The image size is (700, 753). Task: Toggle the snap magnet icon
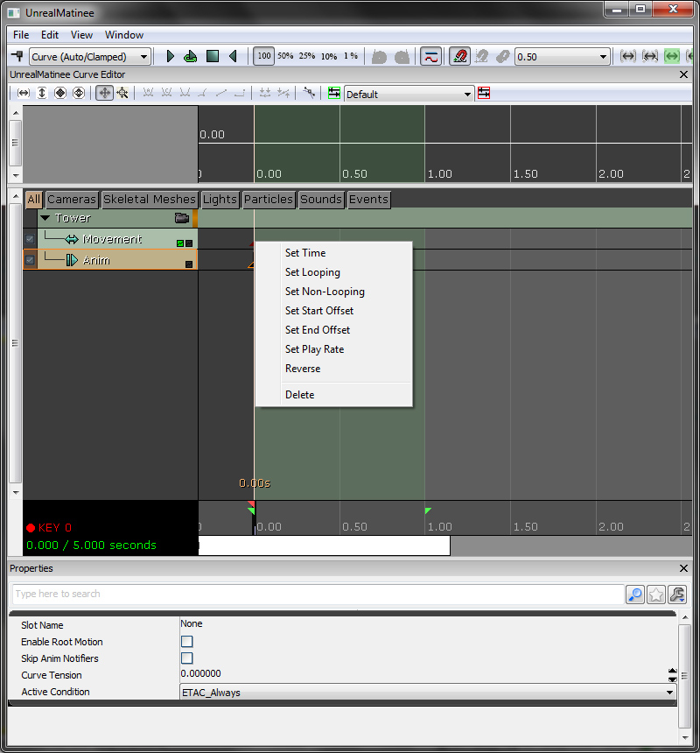coord(459,56)
